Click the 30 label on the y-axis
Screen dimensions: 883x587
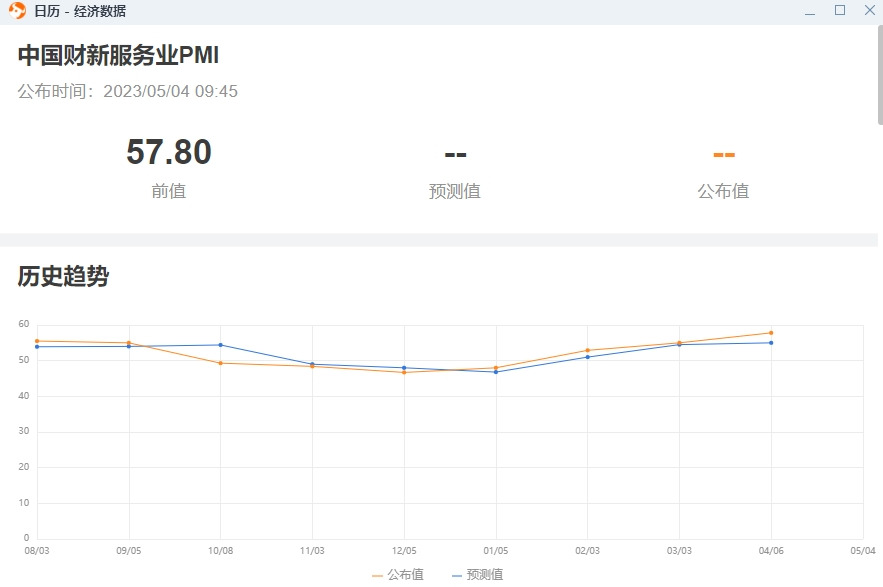(x=24, y=431)
